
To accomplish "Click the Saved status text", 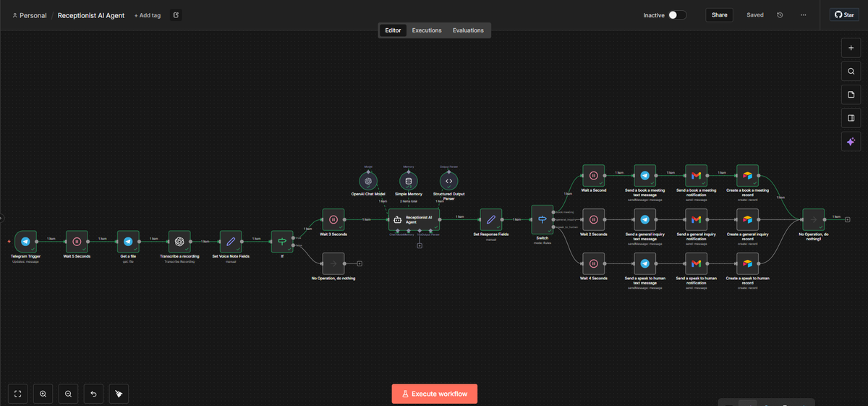I will [755, 15].
